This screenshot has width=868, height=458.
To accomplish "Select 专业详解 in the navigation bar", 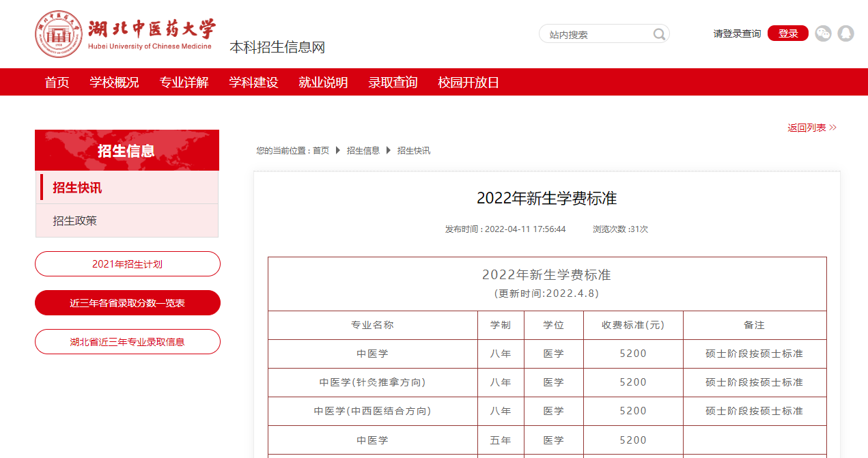I will coord(184,82).
